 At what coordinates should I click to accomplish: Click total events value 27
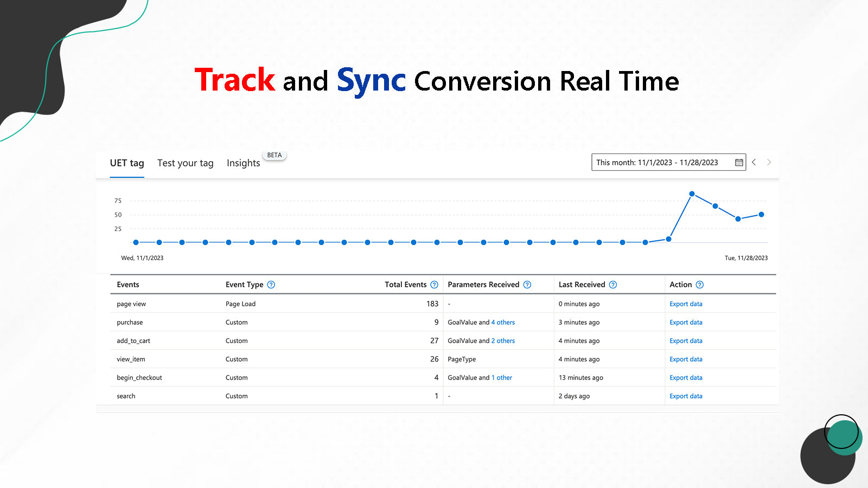pos(434,341)
